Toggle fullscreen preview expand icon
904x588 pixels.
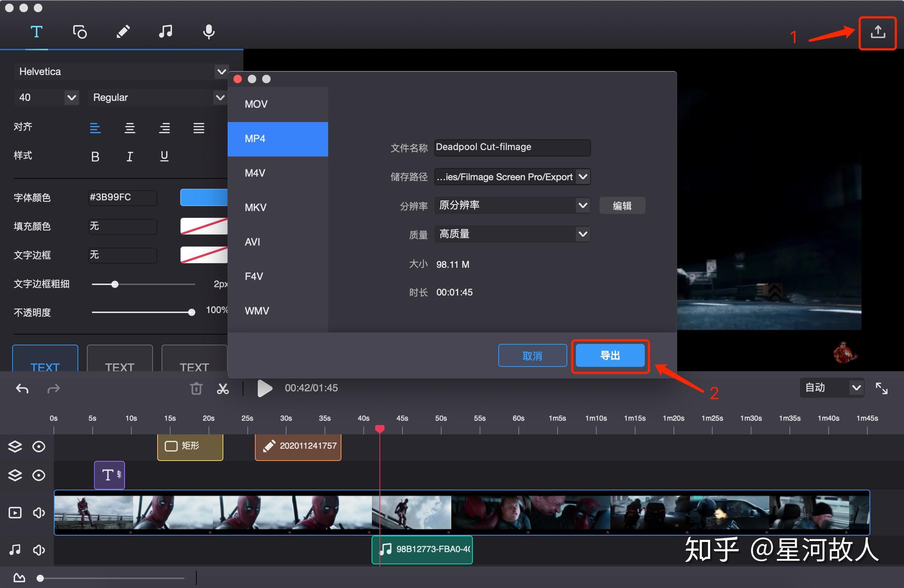coord(882,388)
